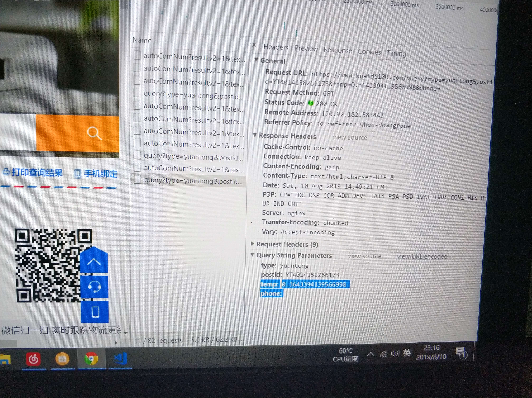532x398 pixels.
Task: Click page vertical scrollbar down arrow
Action: [125, 333]
